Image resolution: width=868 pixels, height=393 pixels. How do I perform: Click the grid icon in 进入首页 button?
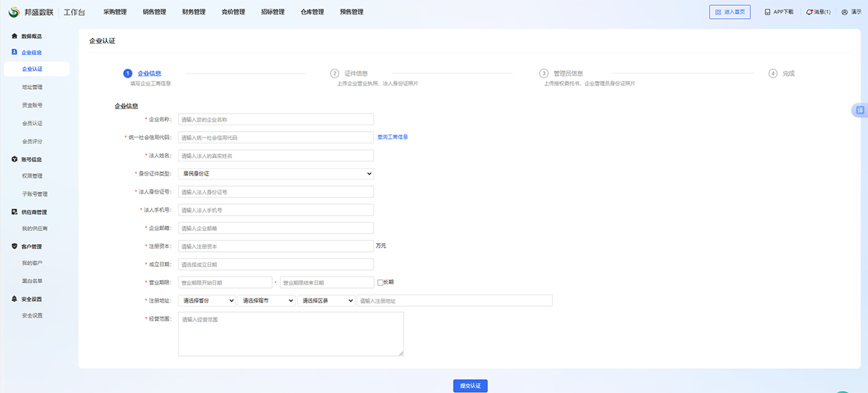718,12
